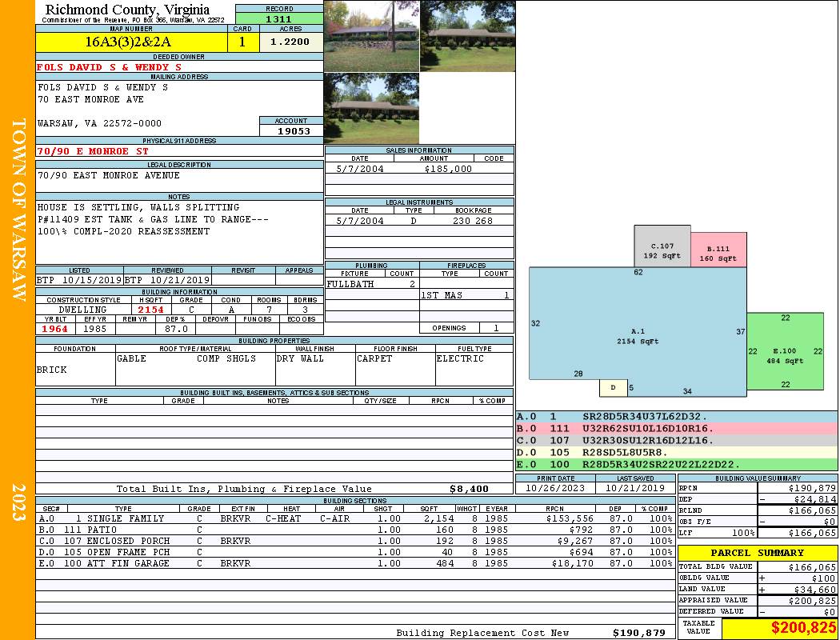This screenshot has height=640, width=840.
Task: Select the sale amount $185,000 entry
Action: point(446,169)
